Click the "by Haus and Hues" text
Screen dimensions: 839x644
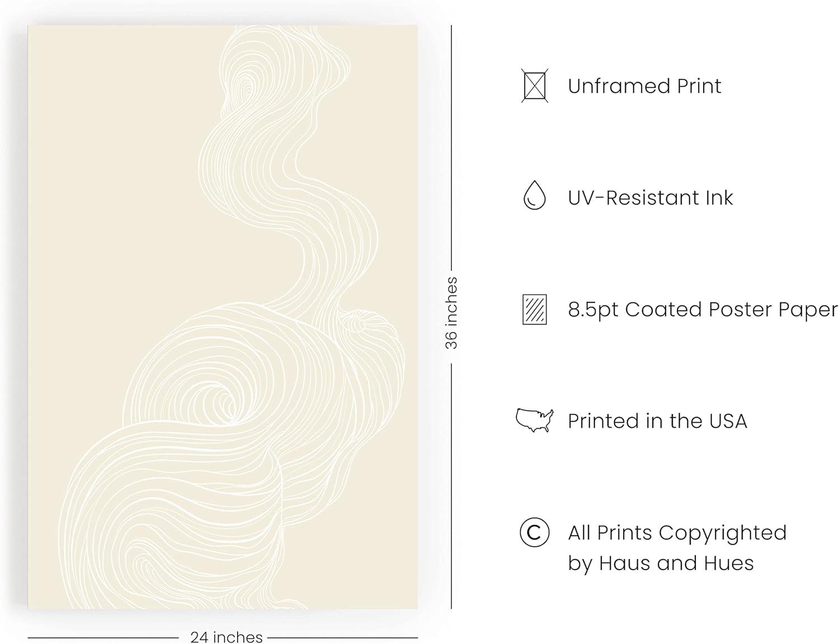coord(661,563)
